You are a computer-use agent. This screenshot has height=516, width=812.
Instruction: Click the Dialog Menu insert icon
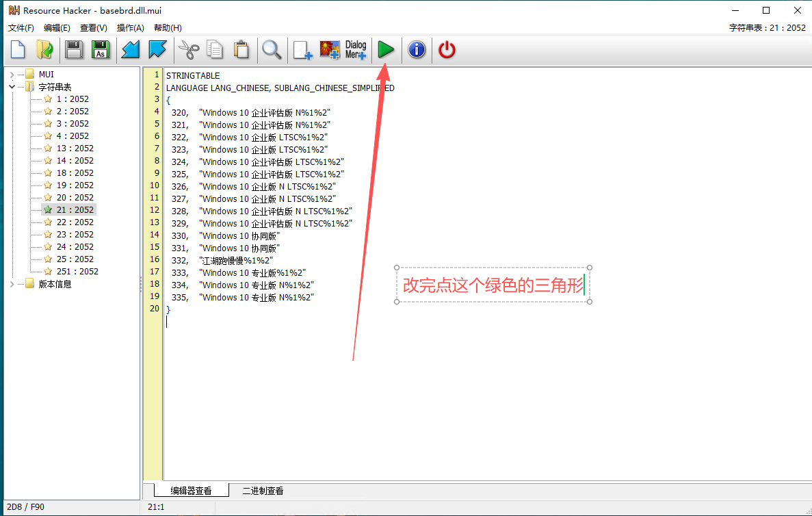click(x=356, y=50)
